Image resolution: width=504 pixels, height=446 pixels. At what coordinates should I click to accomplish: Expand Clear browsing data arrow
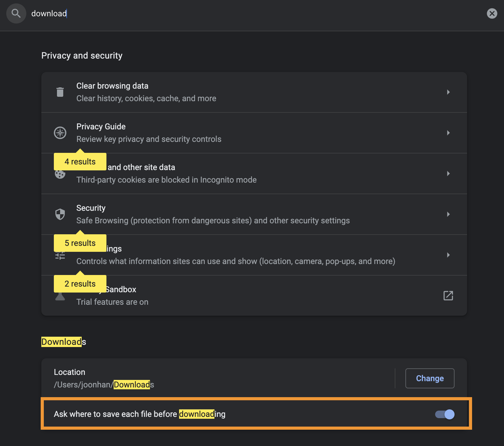[x=448, y=92]
